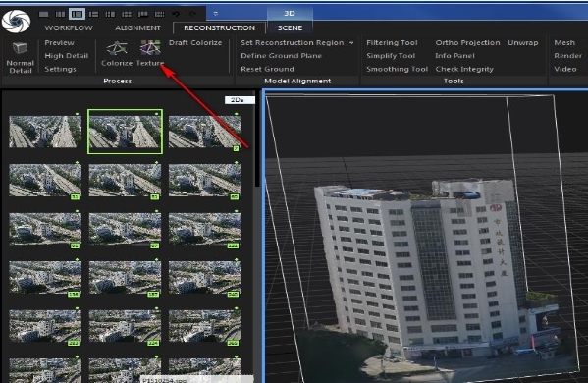Click Reset Ground
The image size is (588, 383).
(267, 69)
